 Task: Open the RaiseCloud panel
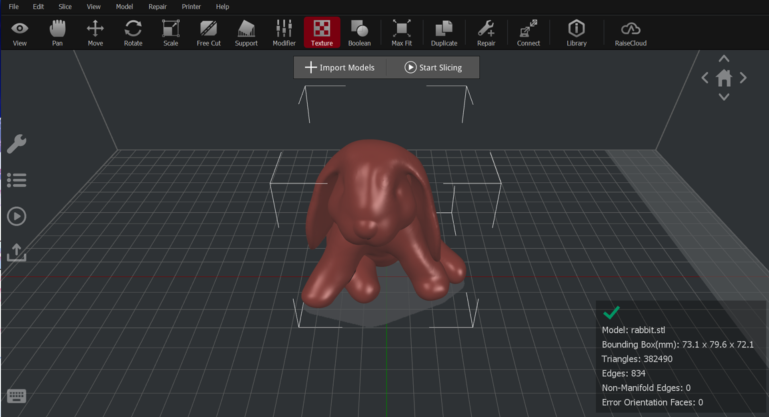tap(631, 32)
